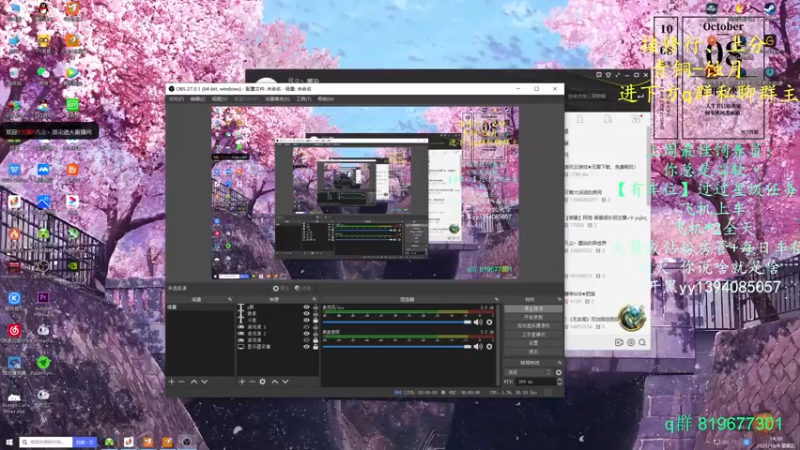Pop out the Sources dock panel

point(314,299)
